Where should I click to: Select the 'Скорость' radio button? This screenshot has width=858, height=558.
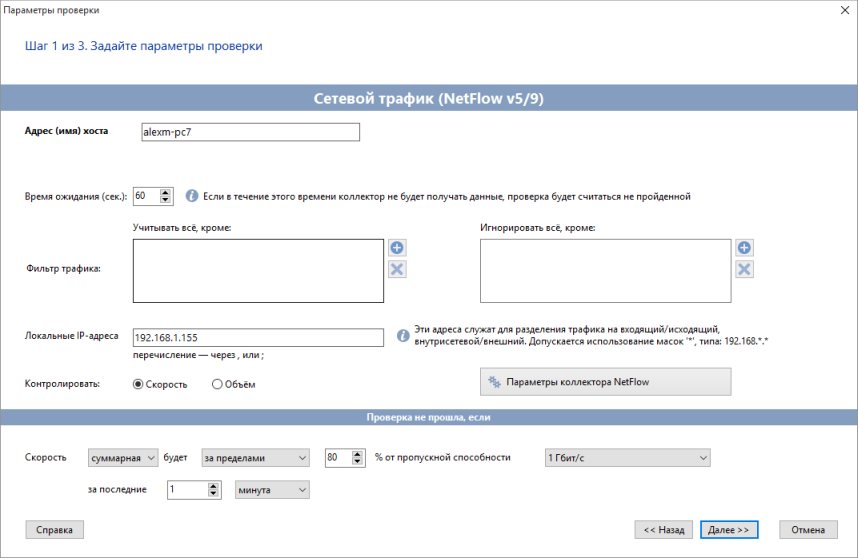pos(139,384)
